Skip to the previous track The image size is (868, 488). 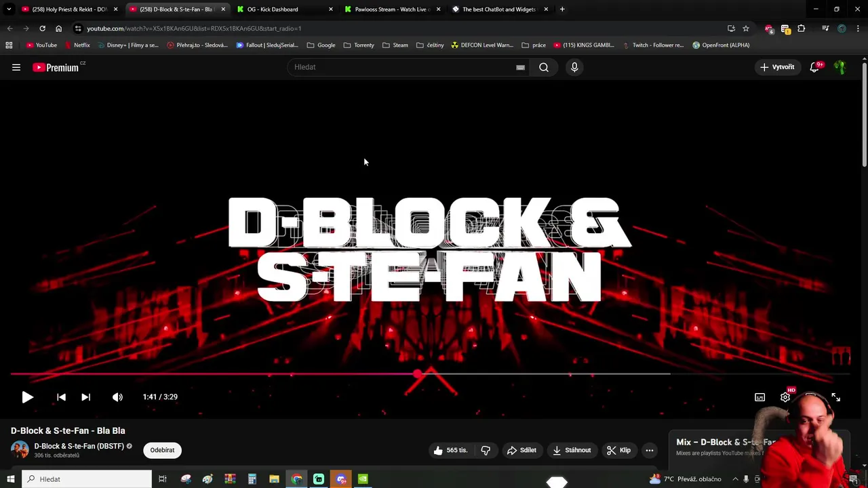[x=61, y=397]
